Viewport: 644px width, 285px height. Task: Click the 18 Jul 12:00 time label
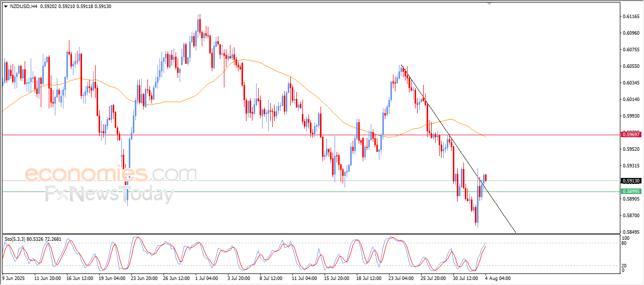(369, 277)
